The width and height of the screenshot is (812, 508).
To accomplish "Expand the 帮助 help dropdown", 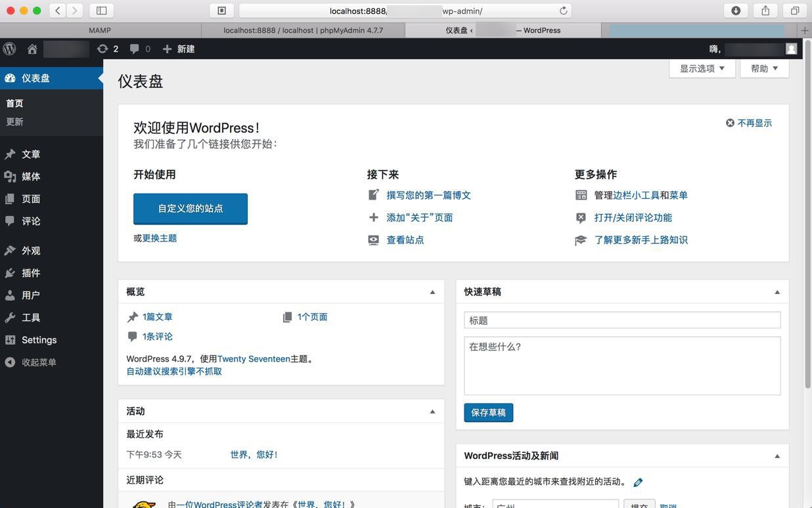I will [765, 68].
